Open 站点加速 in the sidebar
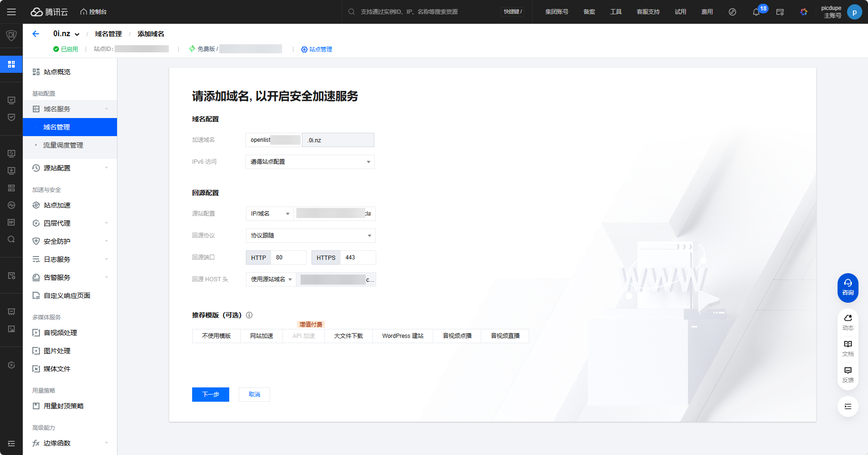Viewport: 868px width, 455px height. pos(70,205)
